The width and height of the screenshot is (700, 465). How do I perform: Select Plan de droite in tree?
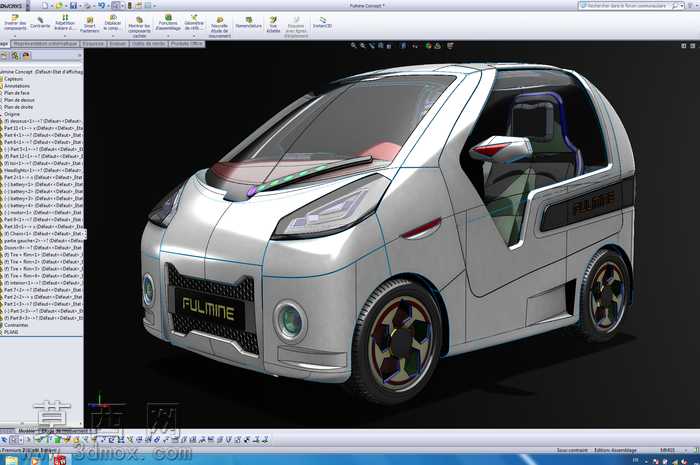(x=18, y=107)
